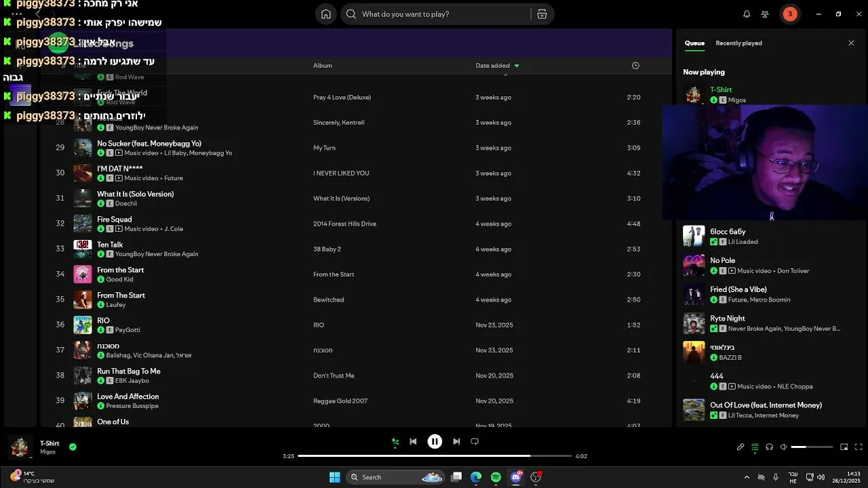Click the music video icon on No Pole queue item
This screenshot has width=868, height=488.
[732, 271]
